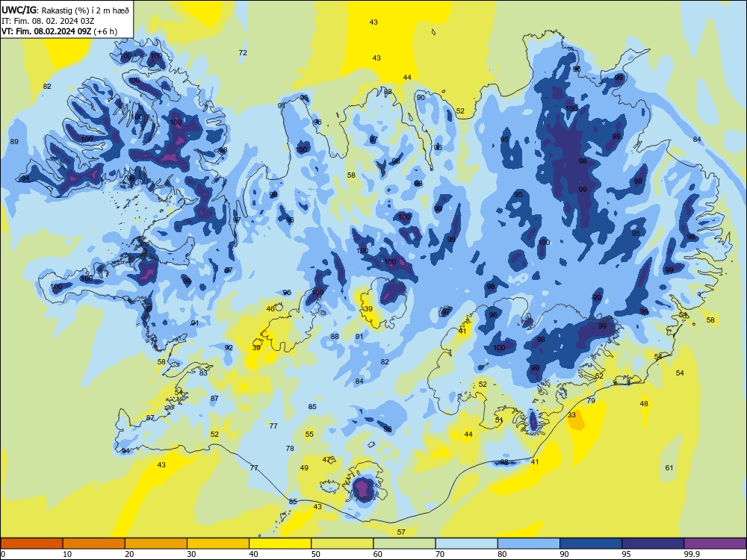This screenshot has height=560, width=747.
Task: Click the map value '48'
Action: tap(644, 404)
